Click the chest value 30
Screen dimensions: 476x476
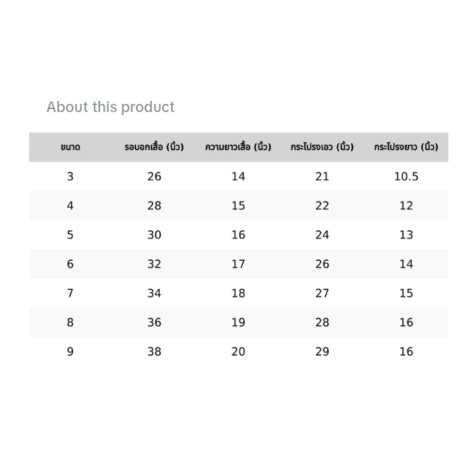(x=154, y=235)
